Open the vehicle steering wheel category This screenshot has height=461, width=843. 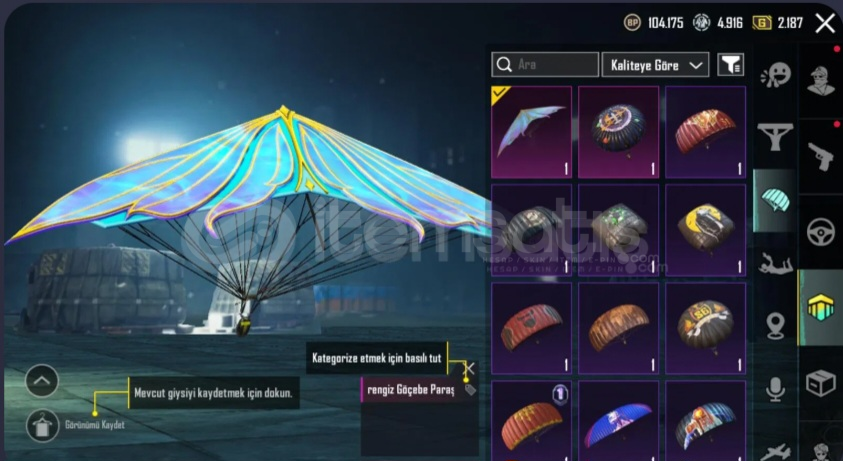tap(821, 232)
